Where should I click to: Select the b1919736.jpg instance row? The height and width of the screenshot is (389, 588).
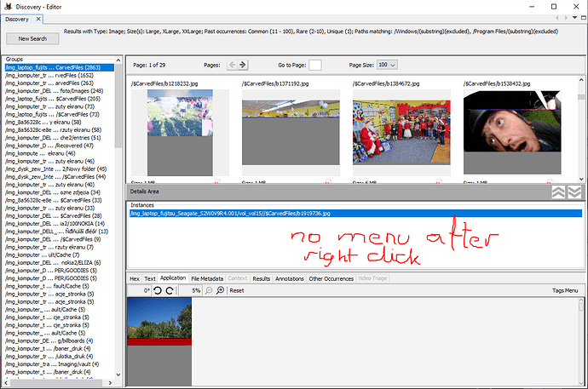355,214
